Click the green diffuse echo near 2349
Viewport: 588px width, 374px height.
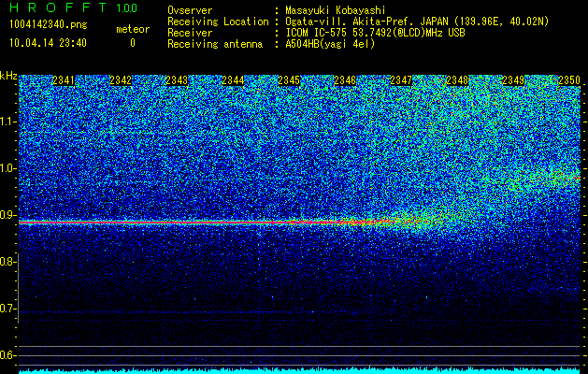(540, 180)
